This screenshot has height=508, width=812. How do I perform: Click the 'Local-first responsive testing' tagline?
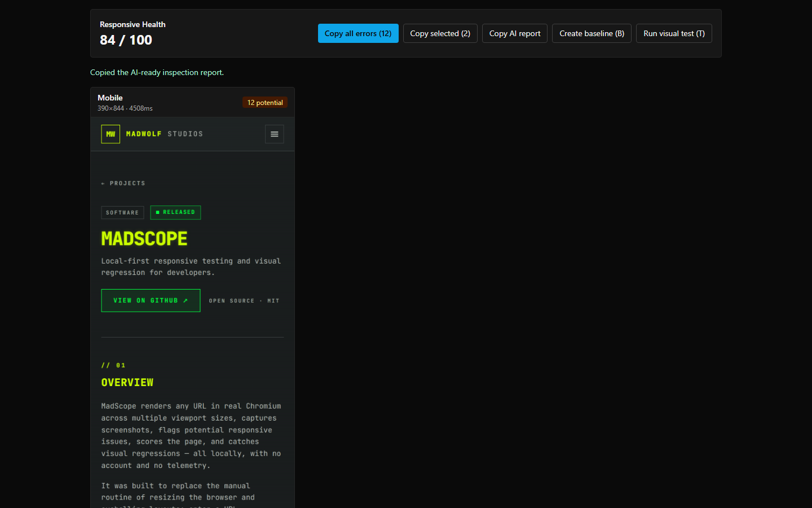191,267
